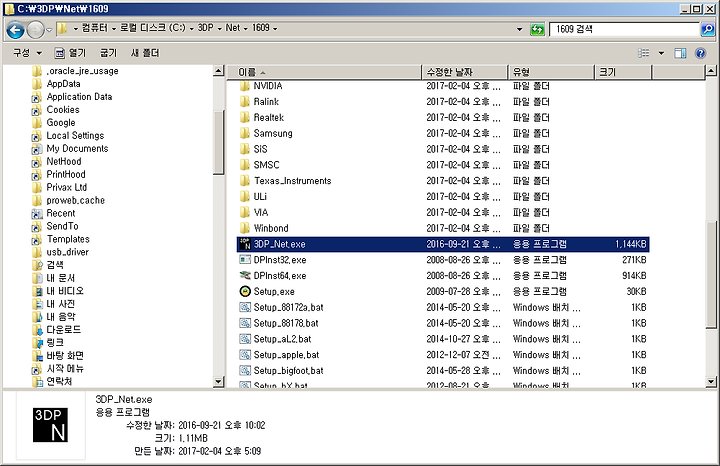Sort by the 유형 column header
This screenshot has width=720, height=466.
tap(551, 72)
